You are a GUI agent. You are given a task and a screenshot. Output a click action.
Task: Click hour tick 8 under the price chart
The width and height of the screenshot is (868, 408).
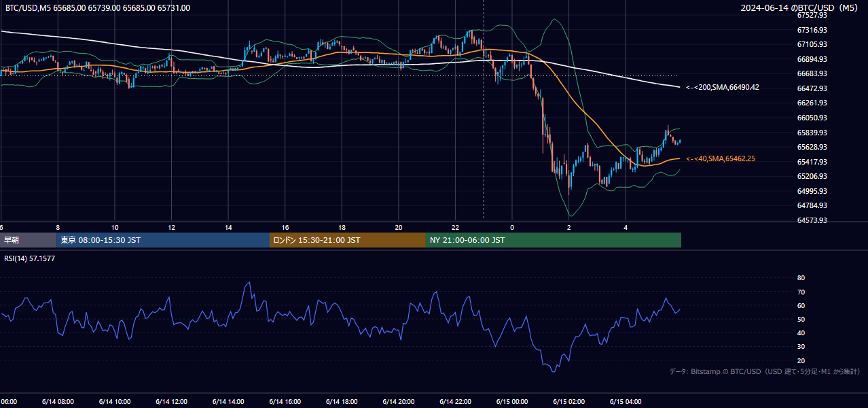click(x=58, y=227)
